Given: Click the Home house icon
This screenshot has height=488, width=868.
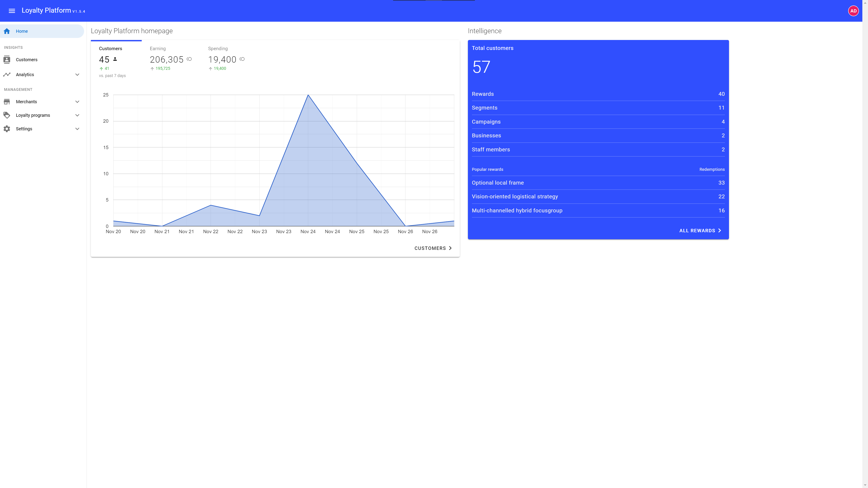Looking at the screenshot, I should [x=7, y=31].
